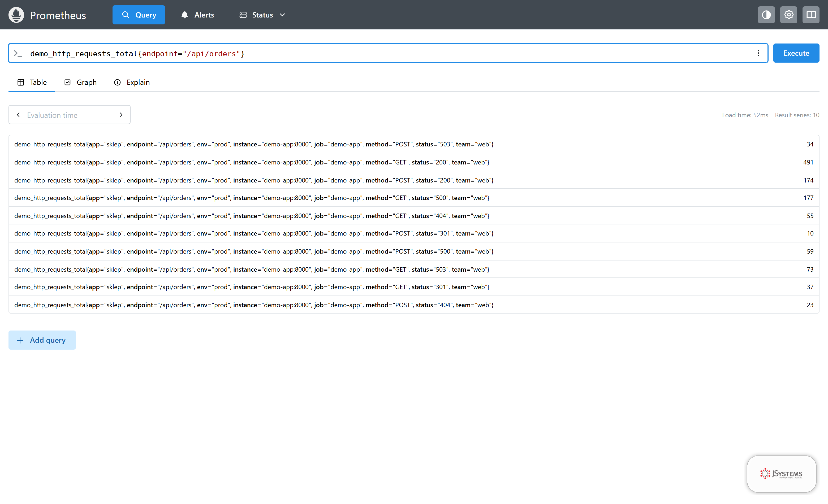
Task: Click the Add query button
Action: pos(42,340)
